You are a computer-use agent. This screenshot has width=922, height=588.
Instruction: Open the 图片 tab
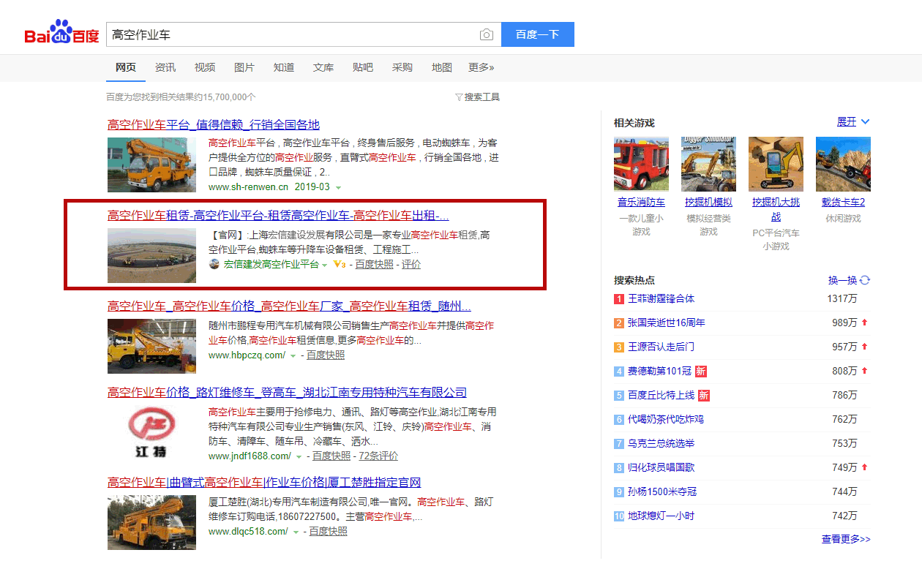pyautogui.click(x=244, y=67)
